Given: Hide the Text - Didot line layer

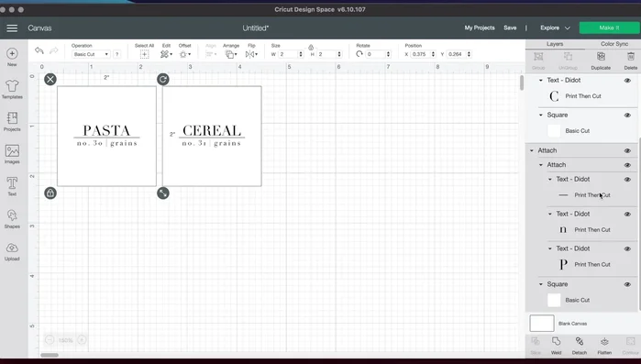Looking at the screenshot, I should click(627, 180).
